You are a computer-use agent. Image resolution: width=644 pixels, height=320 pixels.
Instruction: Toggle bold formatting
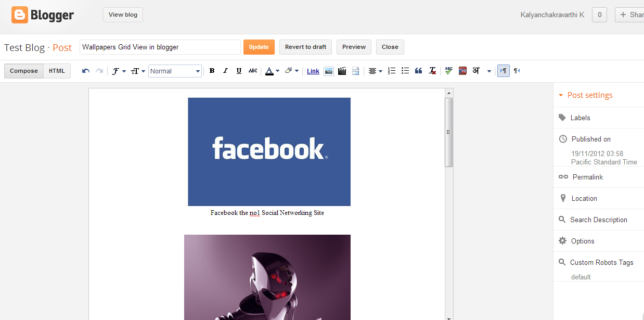(x=212, y=71)
